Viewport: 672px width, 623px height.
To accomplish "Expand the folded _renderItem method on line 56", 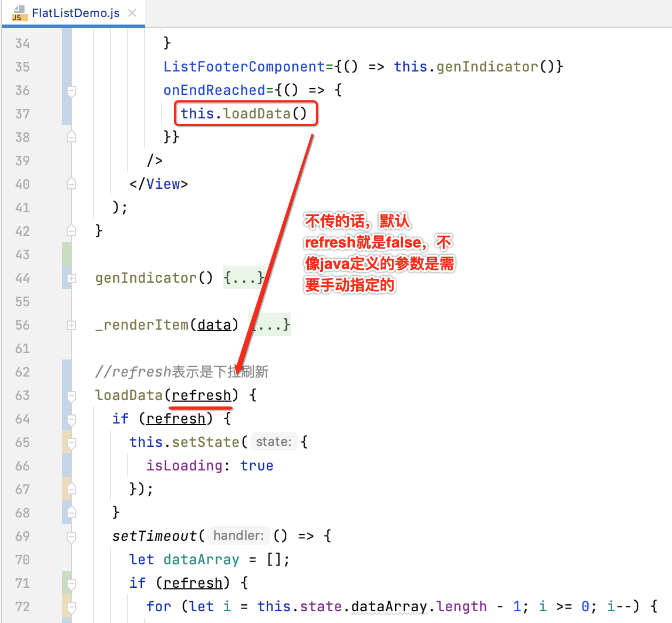I will (x=71, y=325).
